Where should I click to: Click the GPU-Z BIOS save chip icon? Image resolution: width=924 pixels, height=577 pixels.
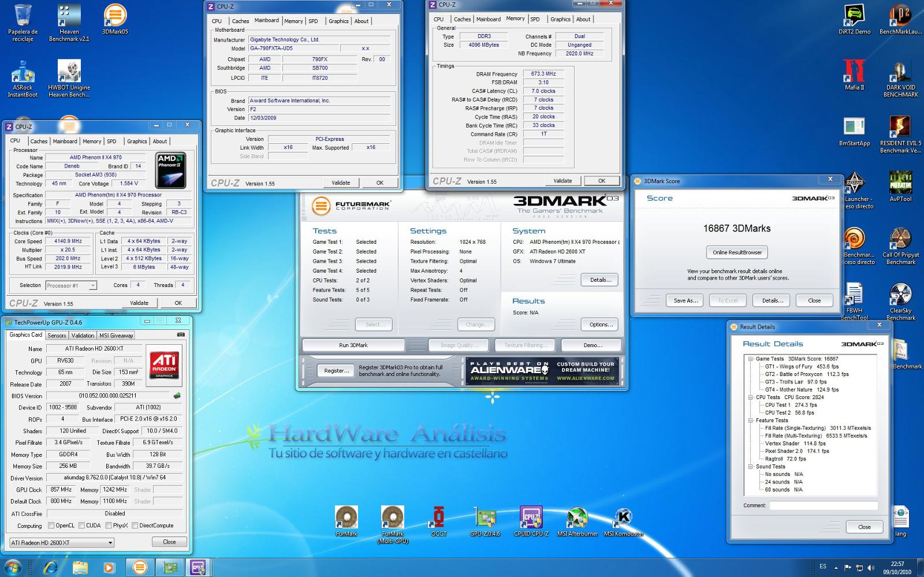(177, 396)
